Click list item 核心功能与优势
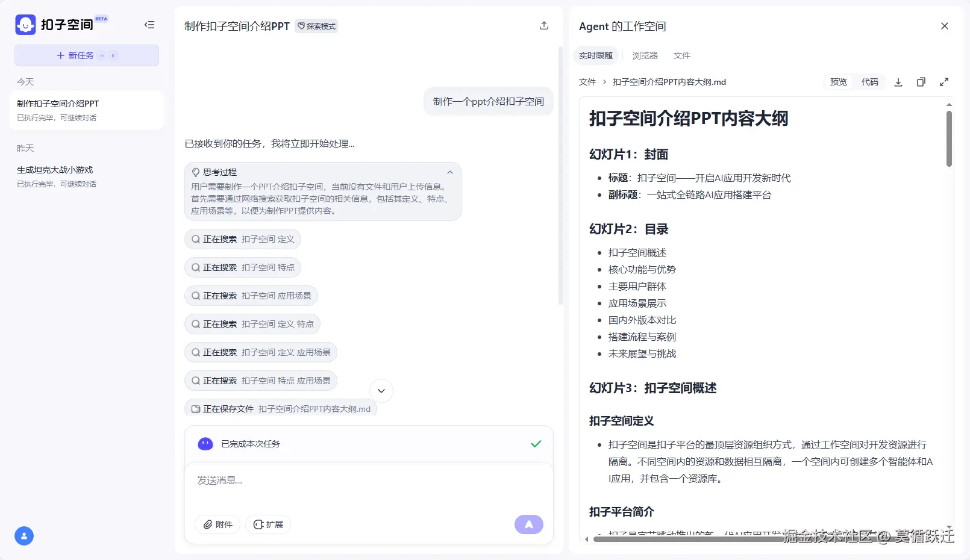This screenshot has height=560, width=970. 642,270
